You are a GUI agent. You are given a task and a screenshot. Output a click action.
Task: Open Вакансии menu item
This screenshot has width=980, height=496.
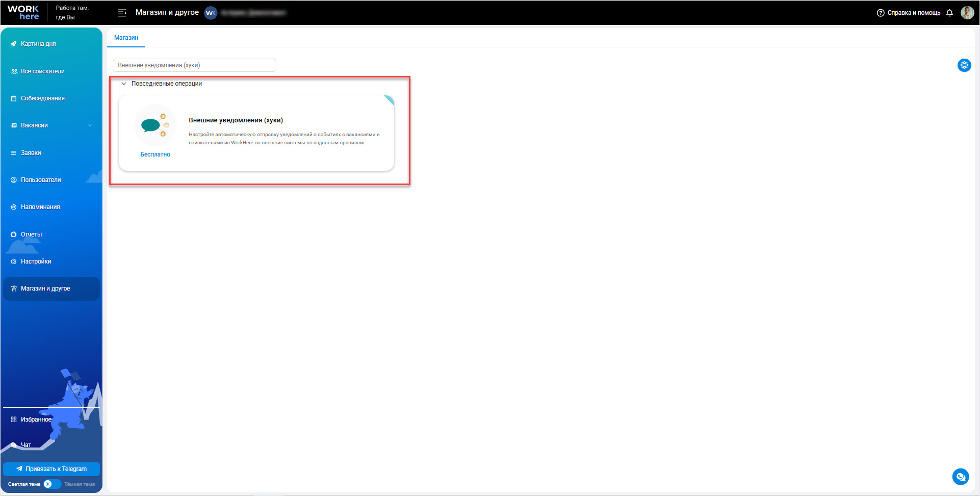(34, 125)
